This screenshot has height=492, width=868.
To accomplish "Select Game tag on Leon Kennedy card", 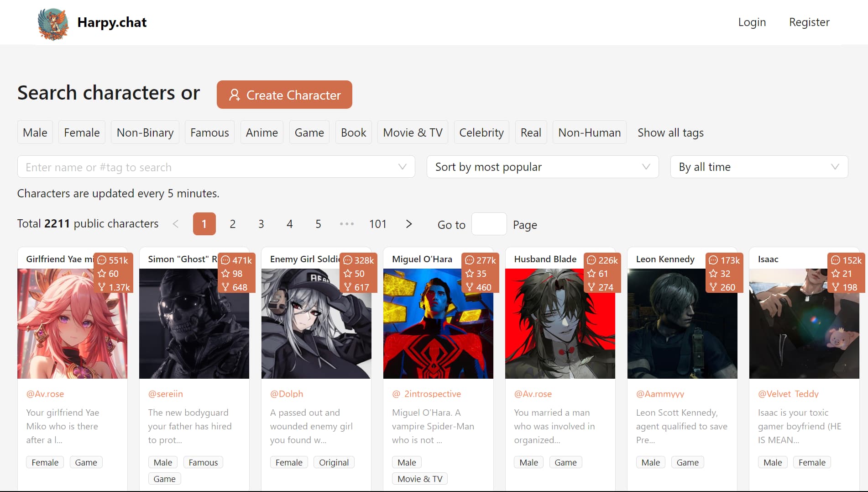I will click(687, 462).
